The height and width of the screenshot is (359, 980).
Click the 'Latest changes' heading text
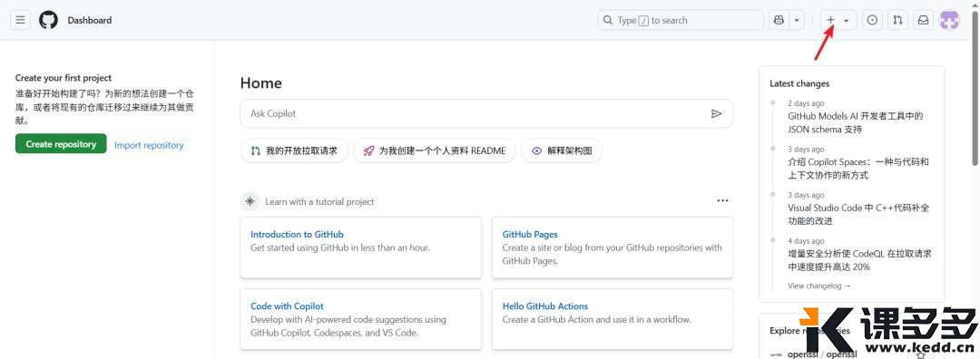tap(799, 83)
